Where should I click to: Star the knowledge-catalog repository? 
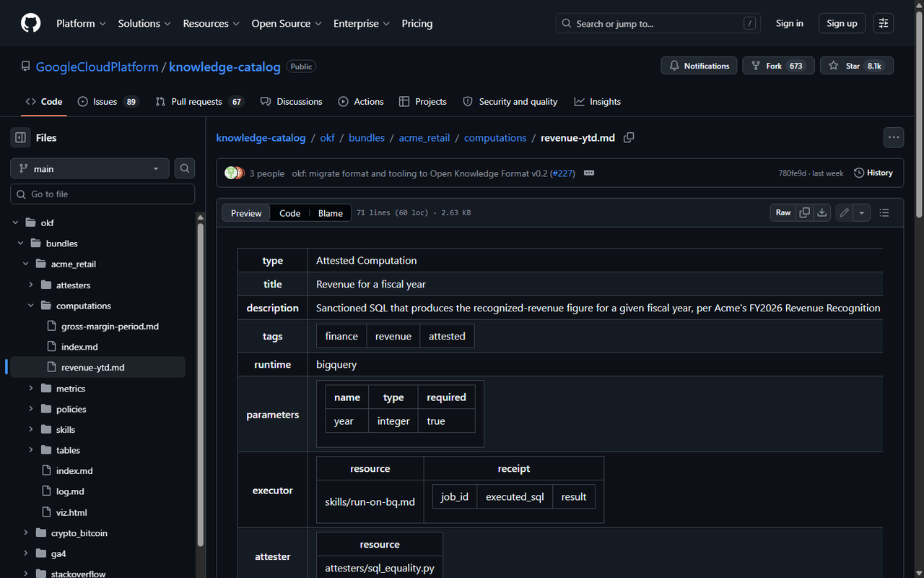[x=856, y=66]
